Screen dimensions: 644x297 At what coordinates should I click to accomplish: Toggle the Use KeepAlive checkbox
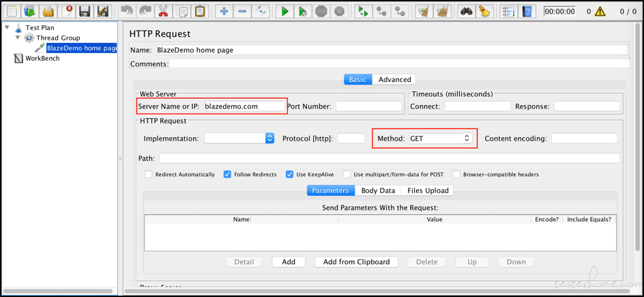(x=290, y=175)
